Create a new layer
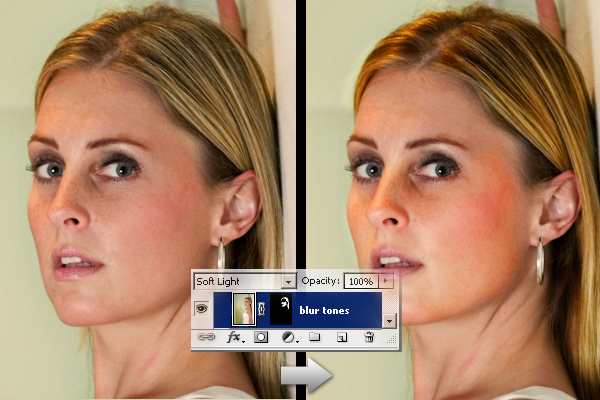Viewport: 600px width, 400px height. 342,337
